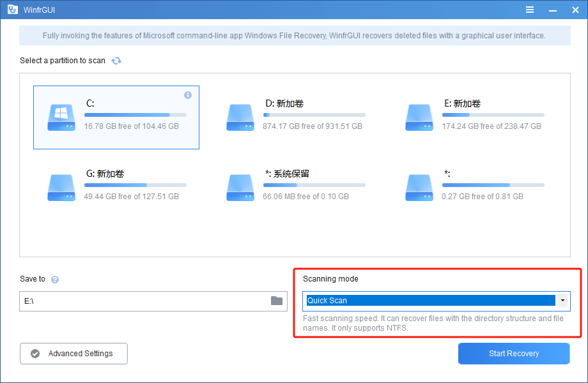The image size is (588, 383).
Task: Click the WinfrGUI app logo icon
Action: (x=13, y=10)
